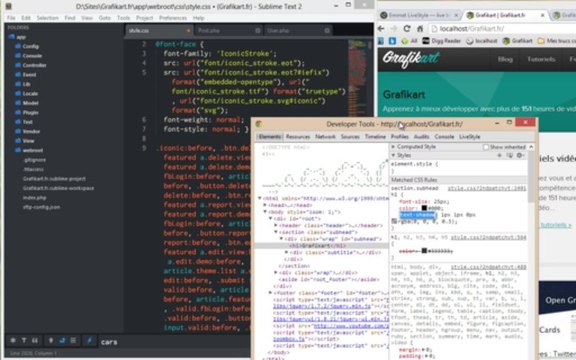Go back in the Chrome browser
Viewport: 576px width, 360px height.
pos(382,29)
